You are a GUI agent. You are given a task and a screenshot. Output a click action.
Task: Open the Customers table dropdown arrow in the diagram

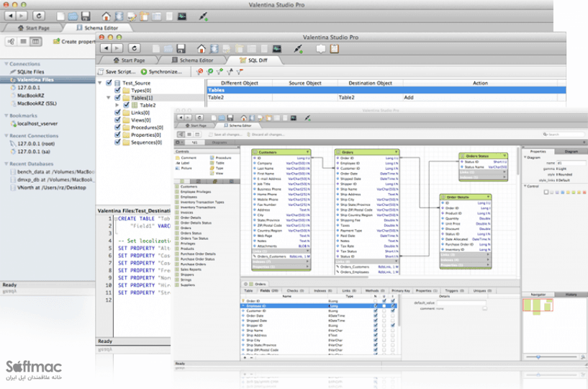tap(307, 152)
